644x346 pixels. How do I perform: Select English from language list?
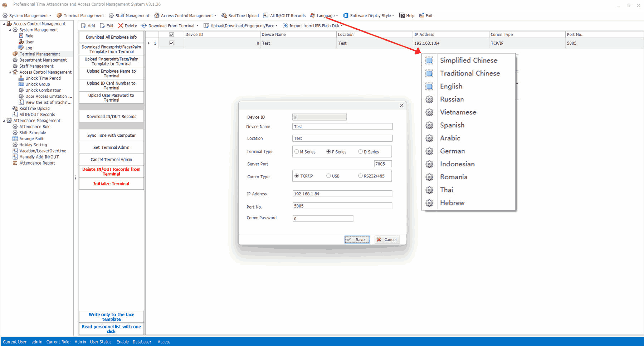[451, 86]
